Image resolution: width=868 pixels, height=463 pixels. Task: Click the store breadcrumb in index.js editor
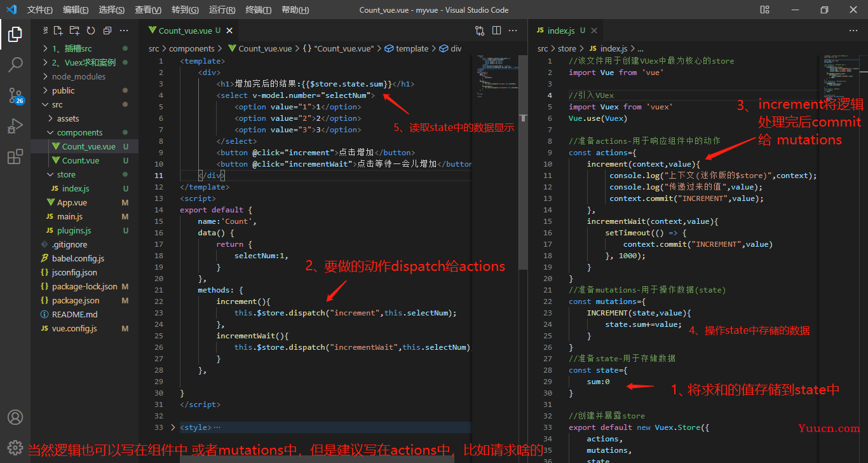coord(567,48)
